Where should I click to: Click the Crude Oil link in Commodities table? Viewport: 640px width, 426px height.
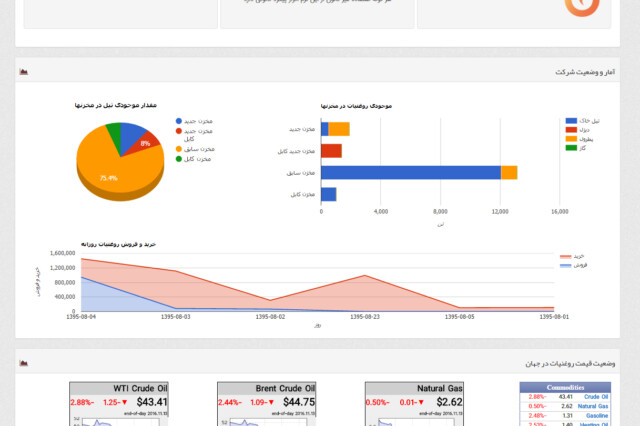click(596, 397)
